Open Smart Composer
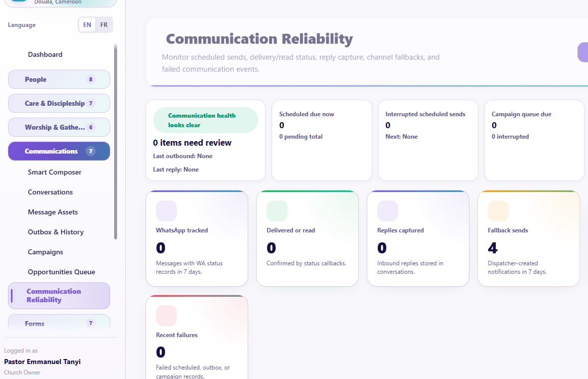588x379 pixels. click(55, 172)
